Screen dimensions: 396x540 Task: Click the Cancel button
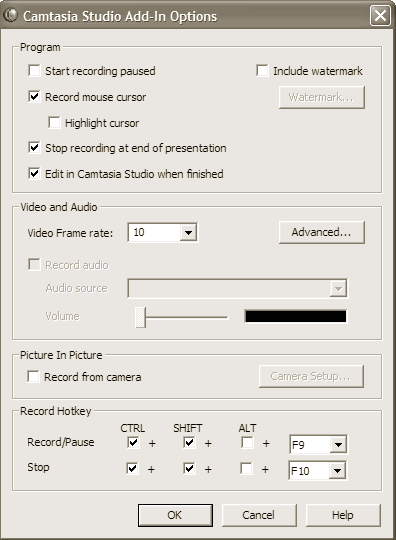coord(259,515)
